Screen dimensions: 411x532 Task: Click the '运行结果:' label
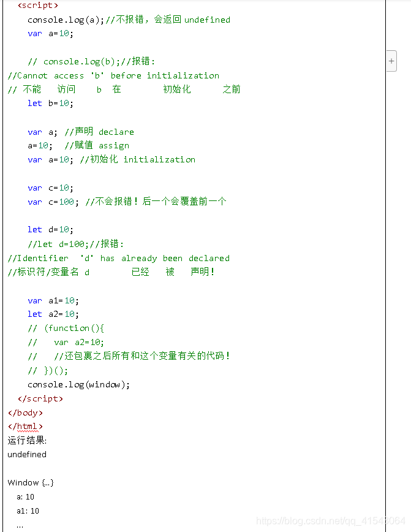pos(27,441)
